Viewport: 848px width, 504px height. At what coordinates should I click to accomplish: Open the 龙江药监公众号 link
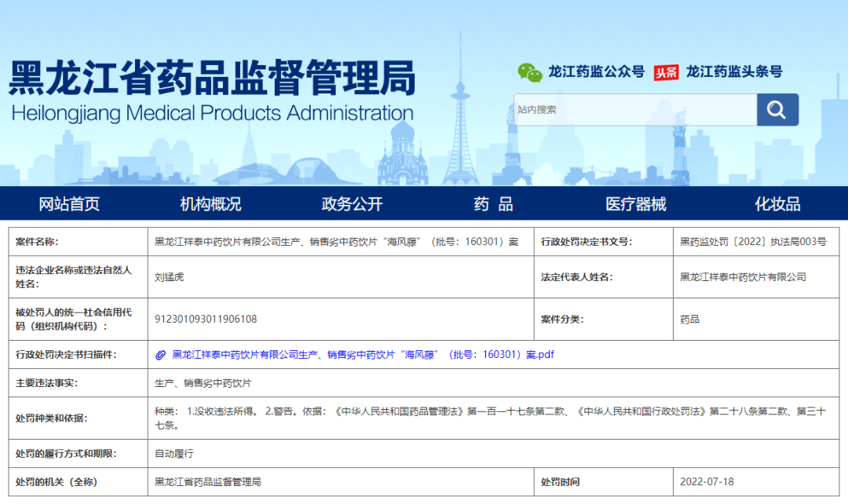596,72
